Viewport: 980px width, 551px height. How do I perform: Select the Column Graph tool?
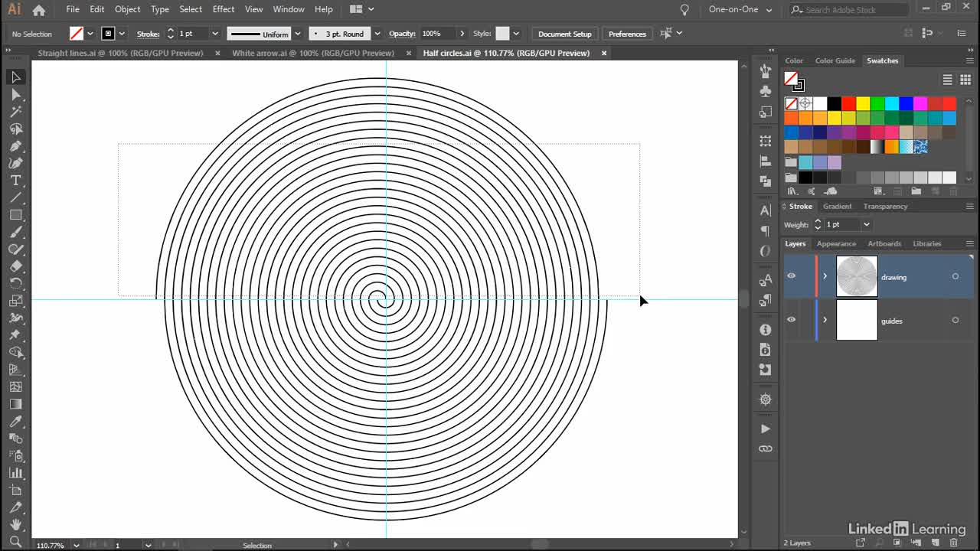coord(15,473)
